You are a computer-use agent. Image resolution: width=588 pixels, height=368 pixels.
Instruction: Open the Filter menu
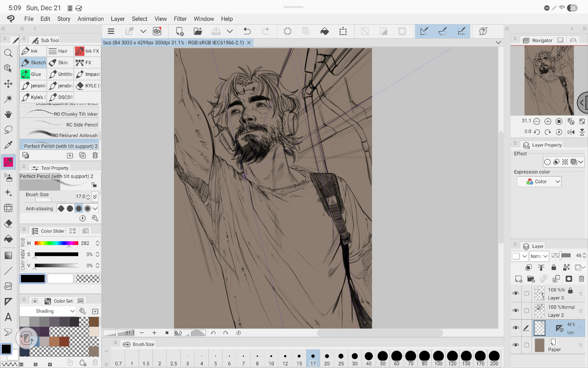(x=180, y=19)
